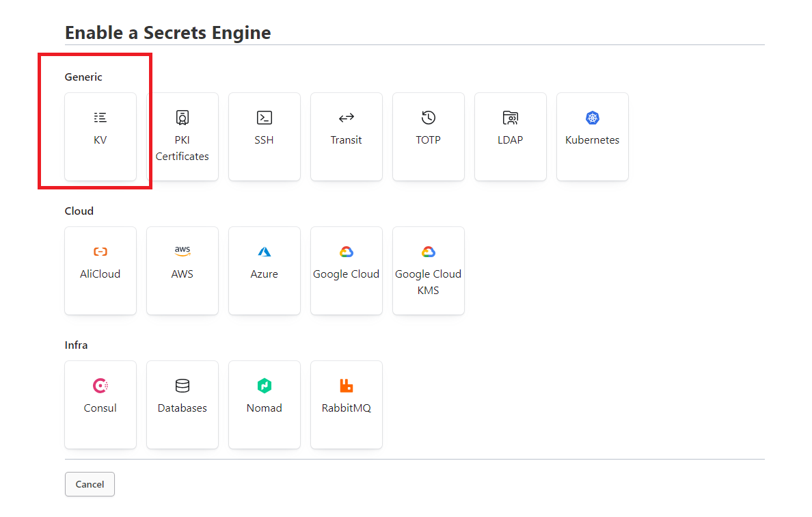The image size is (812, 517).
Task: Click the Cloud section heading
Action: 79,211
